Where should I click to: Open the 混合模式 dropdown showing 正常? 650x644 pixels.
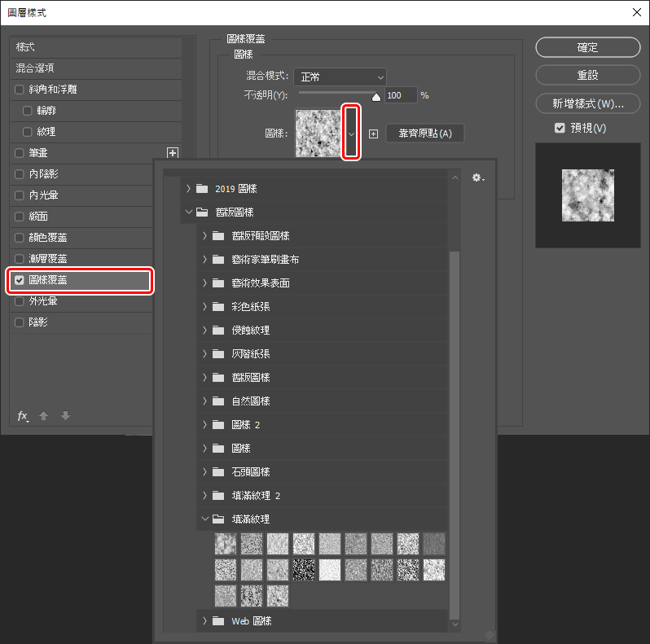340,77
